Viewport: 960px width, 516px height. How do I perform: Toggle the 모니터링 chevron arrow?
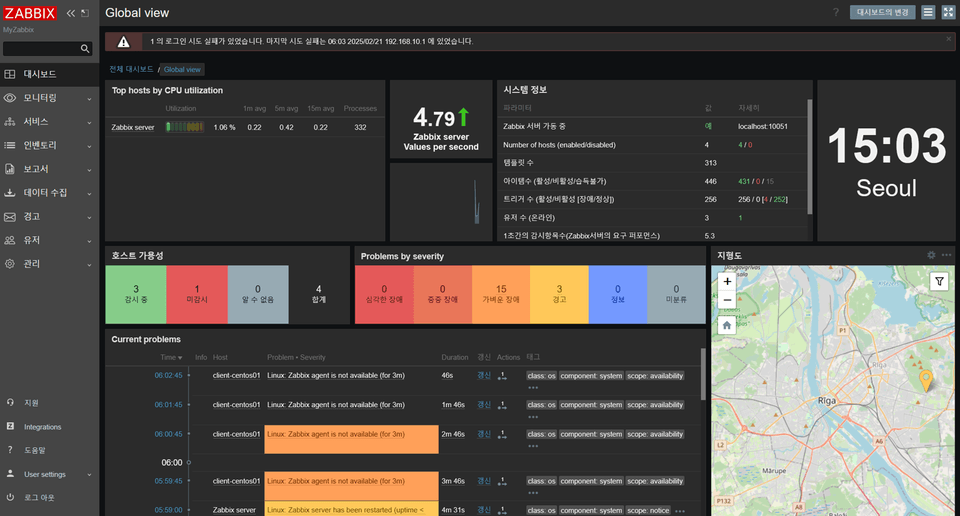point(89,99)
